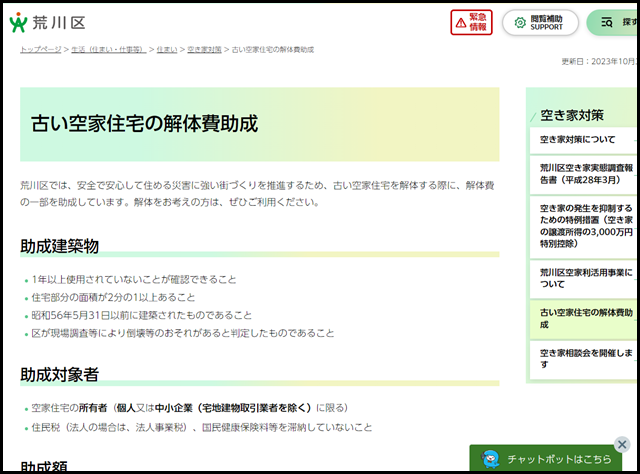Image resolution: width=640 pixels, height=474 pixels.
Task: Open the チャットボットはこちら chat button
Action: click(558, 459)
